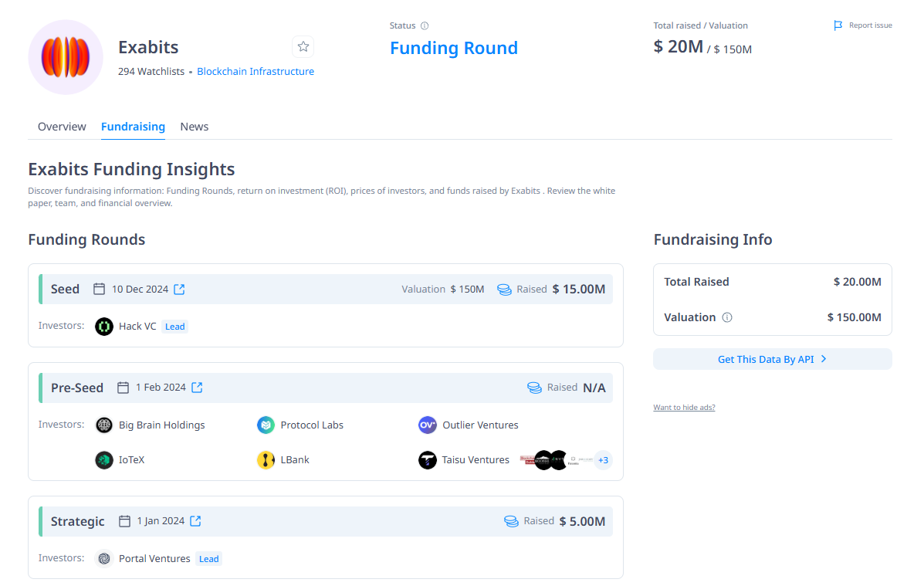
Task: Open the Strategic round external link icon
Action: point(195,521)
